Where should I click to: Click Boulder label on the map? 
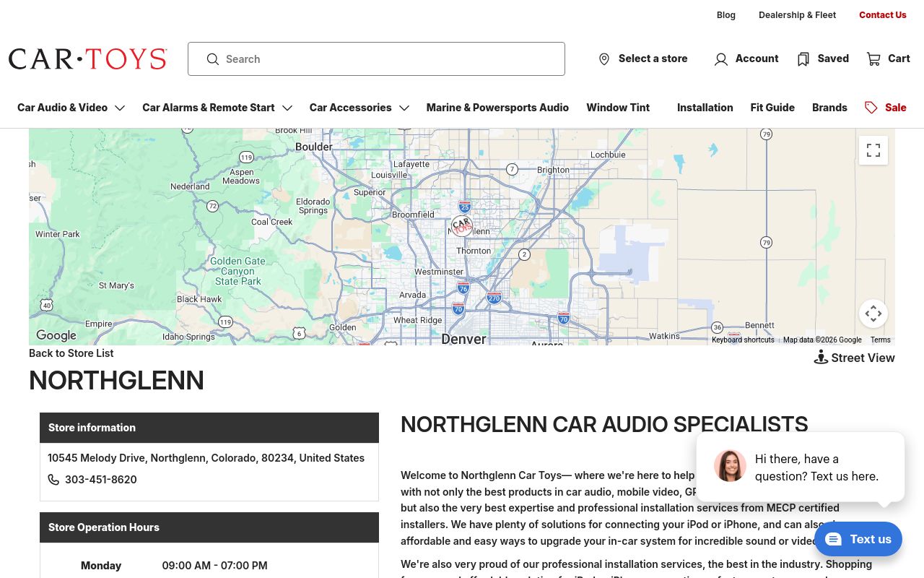[314, 147]
